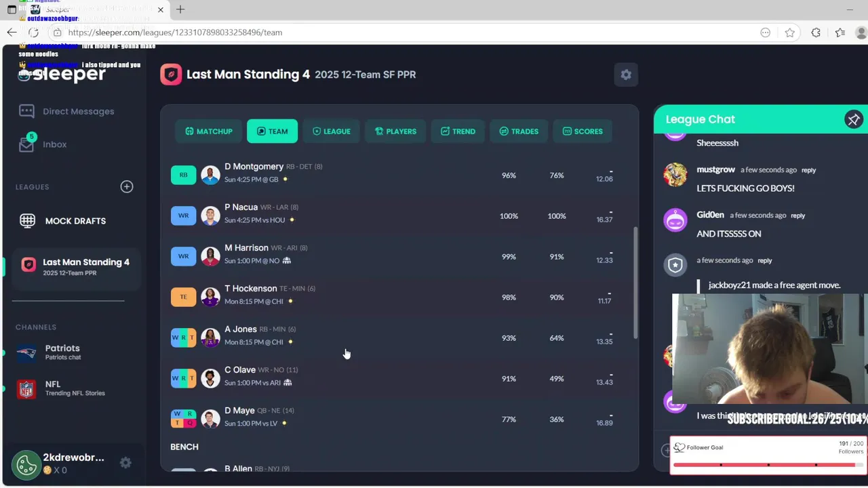
Task: Open Inbox with 5 notifications
Action: coord(43,144)
